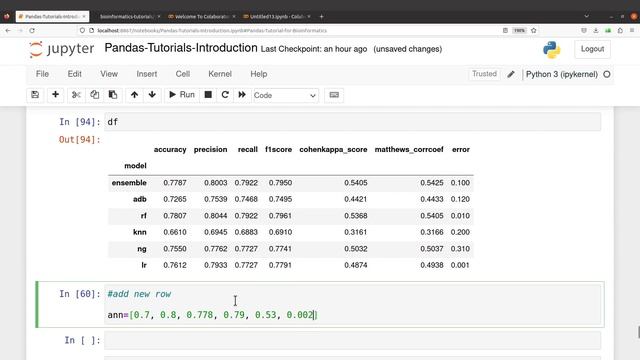The width and height of the screenshot is (640, 360).
Task: Open the Edit menu
Action: [x=75, y=74]
